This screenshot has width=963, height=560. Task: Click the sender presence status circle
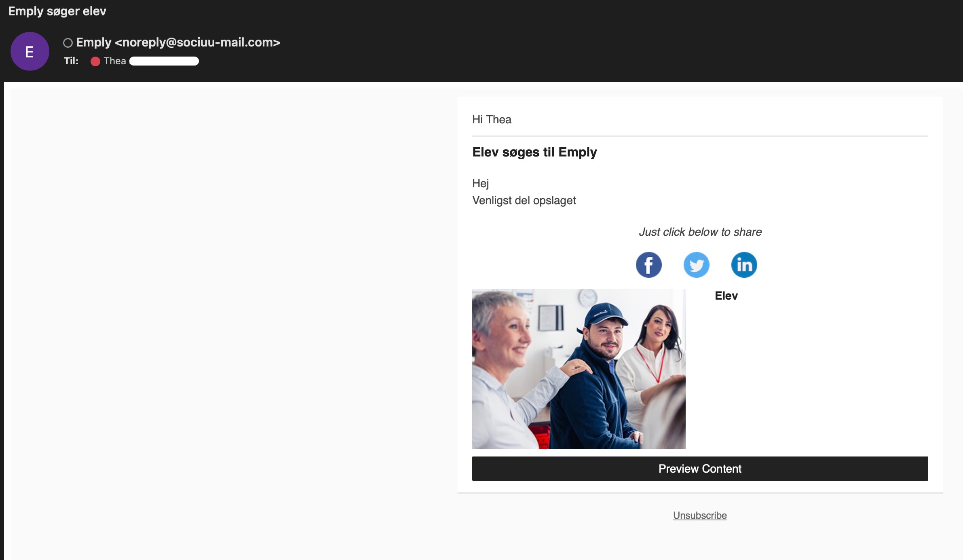click(x=68, y=43)
